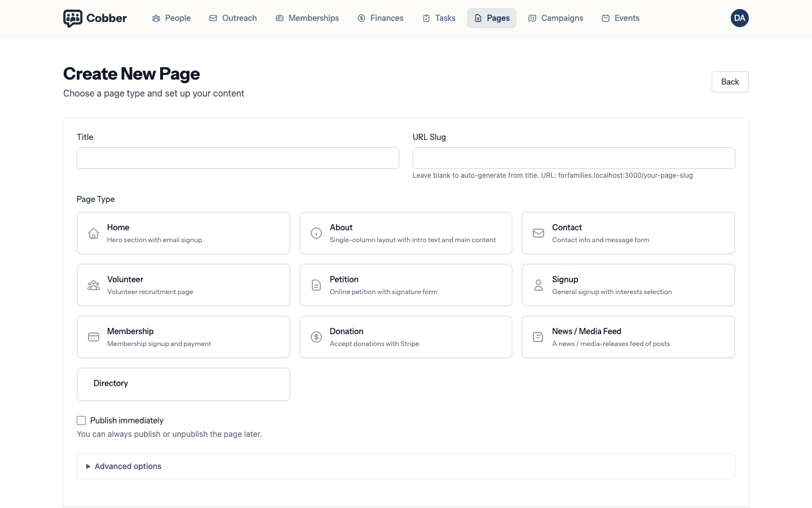Open the People nav item
This screenshot has height=508, width=812.
[x=171, y=18]
